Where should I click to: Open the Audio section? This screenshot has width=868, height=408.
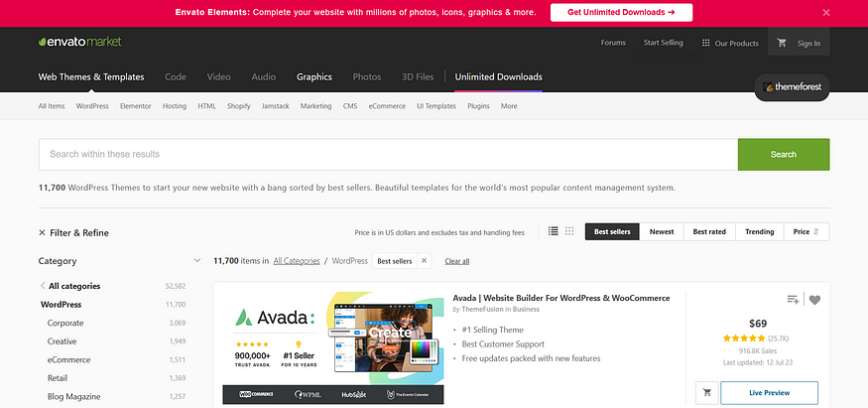tap(264, 77)
